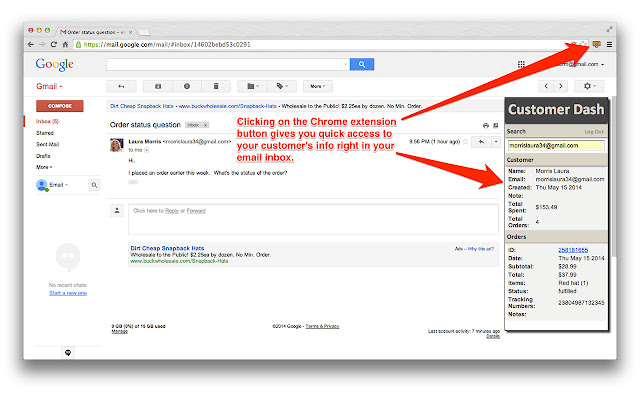Open the Move to folder button
Image resolution: width=640 pixels, height=400 pixels.
pos(253,86)
